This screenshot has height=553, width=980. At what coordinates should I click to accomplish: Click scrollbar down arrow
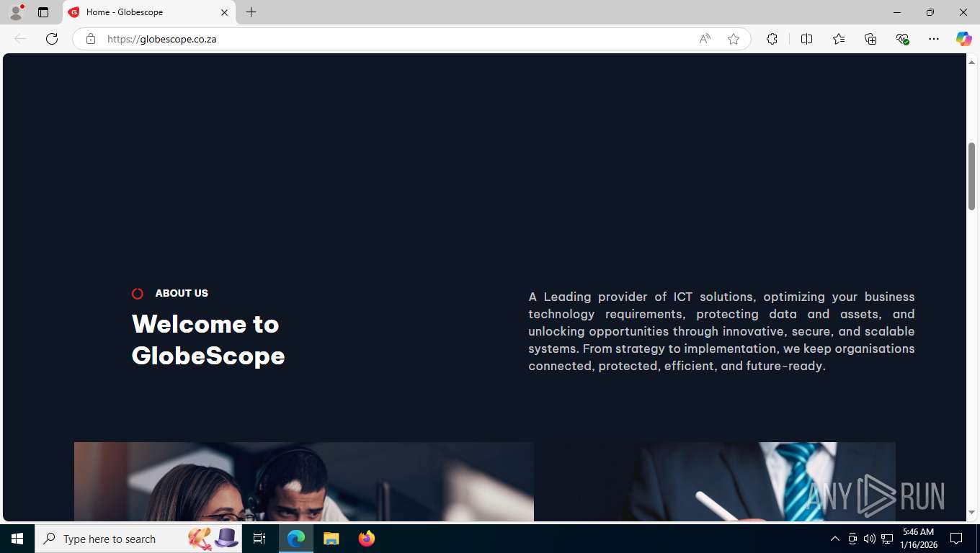971,513
